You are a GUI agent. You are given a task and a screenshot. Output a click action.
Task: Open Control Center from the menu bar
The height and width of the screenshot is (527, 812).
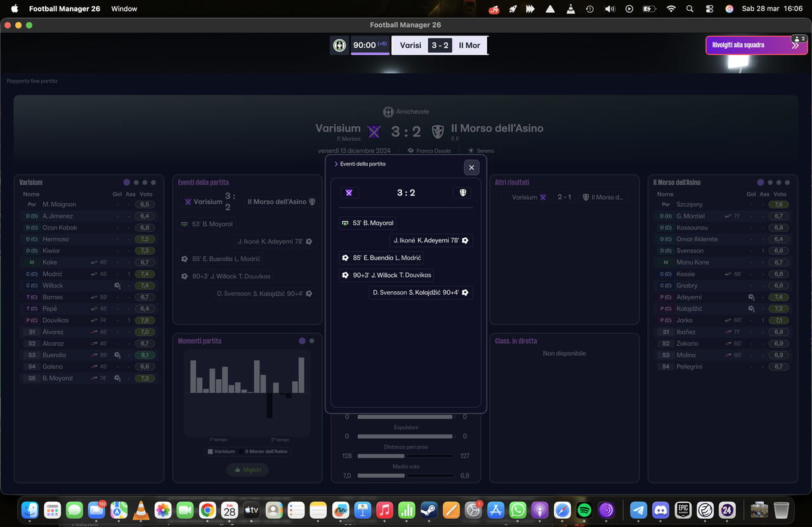pos(709,9)
